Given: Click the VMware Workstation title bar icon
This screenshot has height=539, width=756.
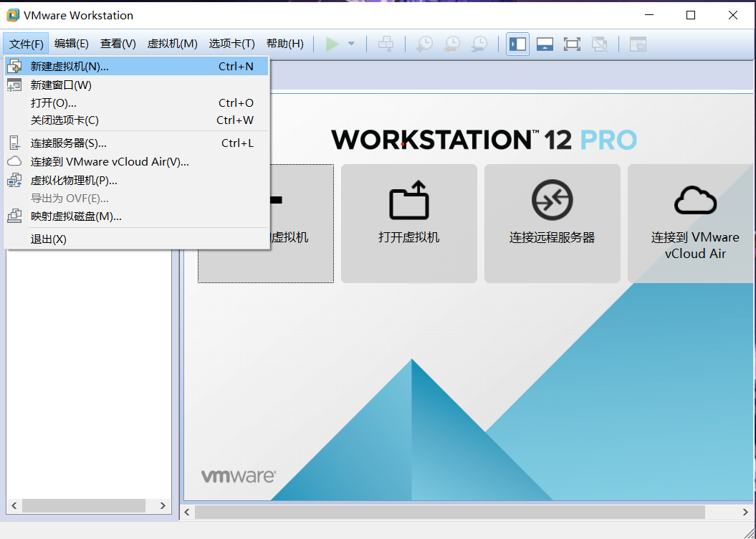Looking at the screenshot, I should click(x=12, y=15).
